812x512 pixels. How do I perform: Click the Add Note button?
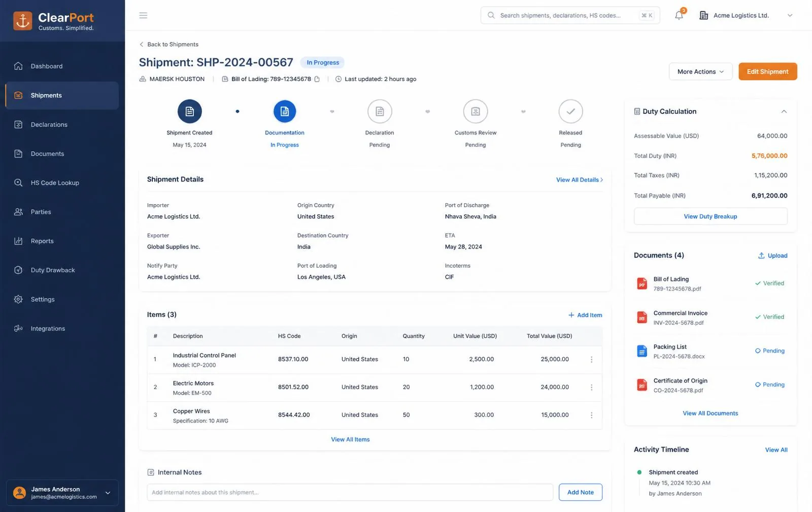click(581, 492)
